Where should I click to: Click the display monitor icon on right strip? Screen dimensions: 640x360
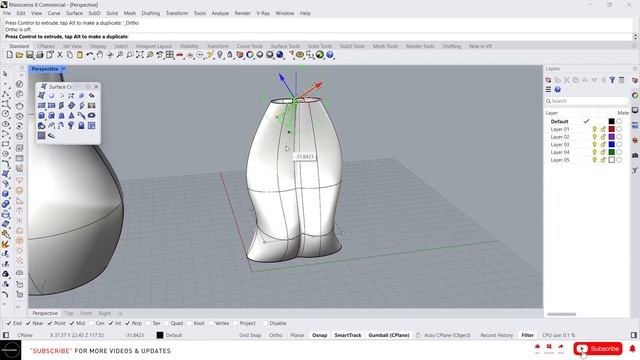[635, 110]
